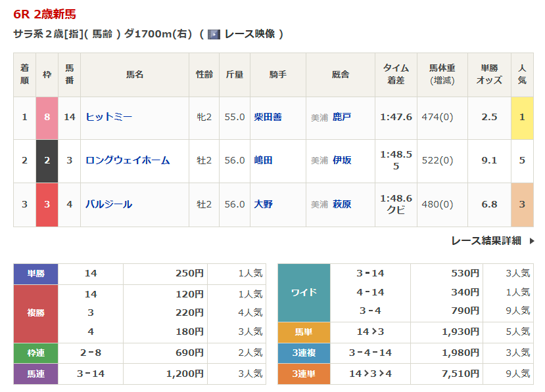Open horse ヒットミー profile
The width and height of the screenshot is (545, 392).
(x=109, y=117)
